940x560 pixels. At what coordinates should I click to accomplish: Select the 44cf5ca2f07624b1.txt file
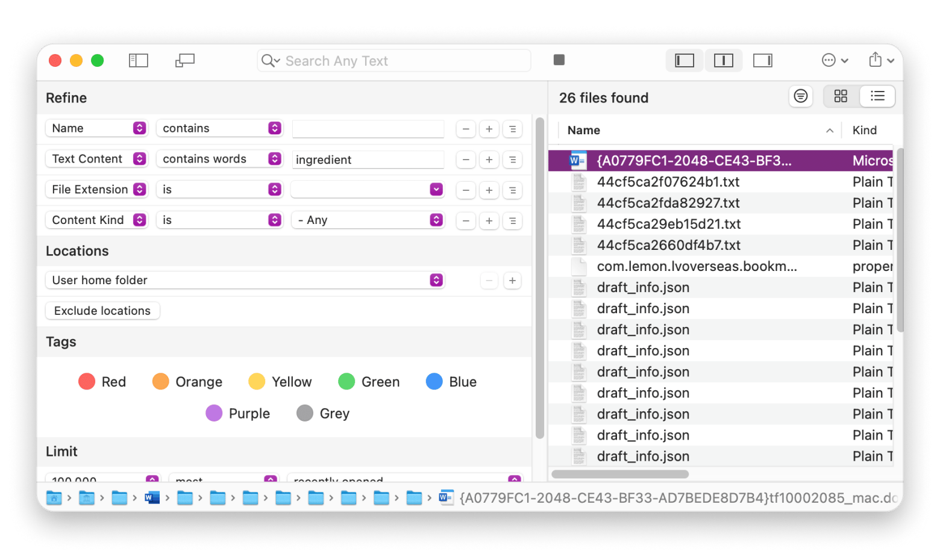pyautogui.click(x=668, y=182)
